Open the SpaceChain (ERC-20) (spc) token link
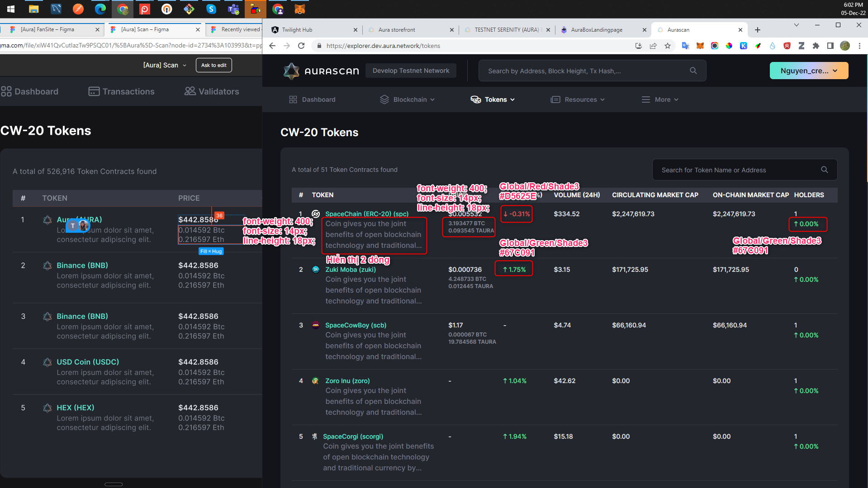 click(x=367, y=214)
